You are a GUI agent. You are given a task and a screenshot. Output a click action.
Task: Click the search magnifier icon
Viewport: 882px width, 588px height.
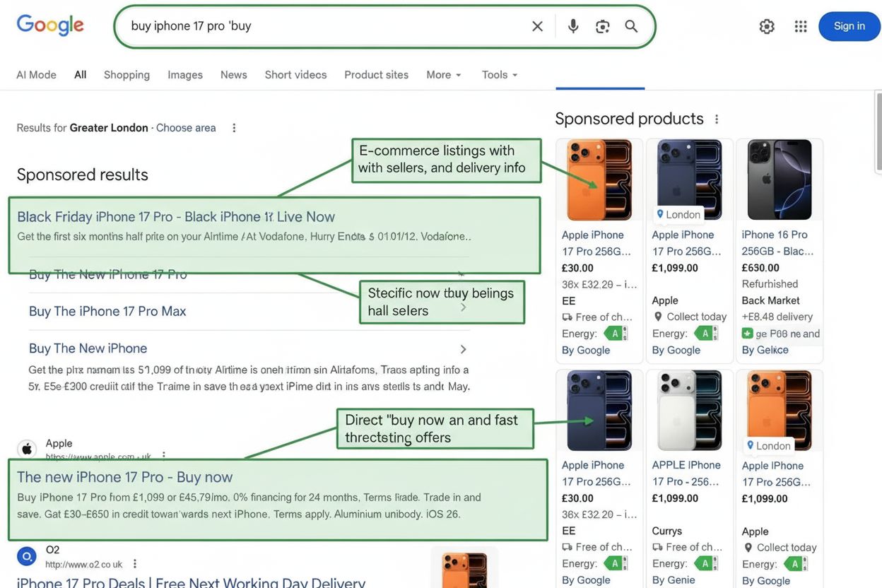631,25
